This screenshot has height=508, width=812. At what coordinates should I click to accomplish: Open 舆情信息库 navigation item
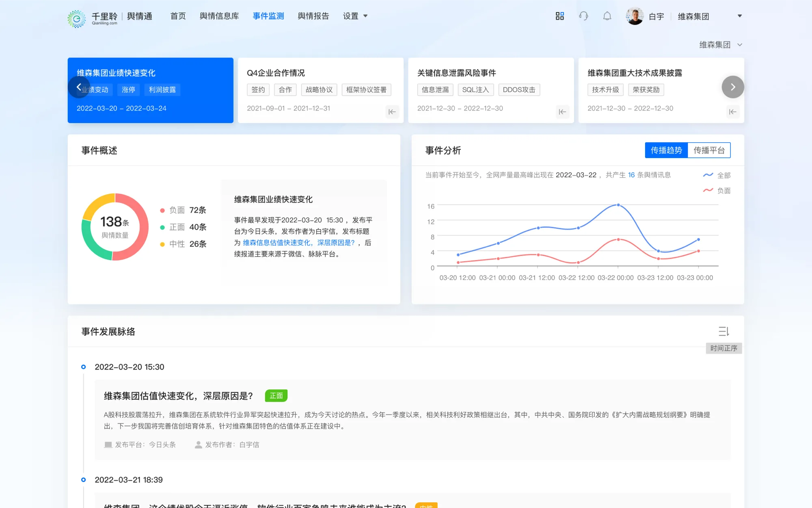pyautogui.click(x=219, y=16)
